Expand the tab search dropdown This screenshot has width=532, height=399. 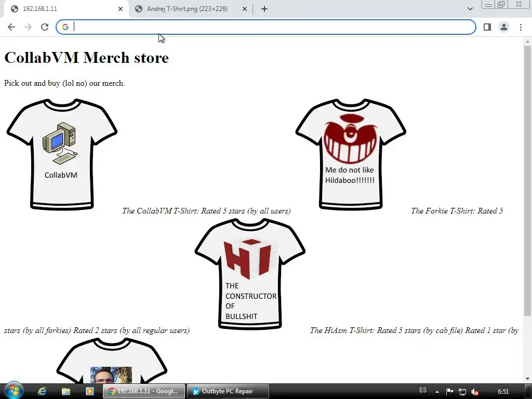pos(470,9)
